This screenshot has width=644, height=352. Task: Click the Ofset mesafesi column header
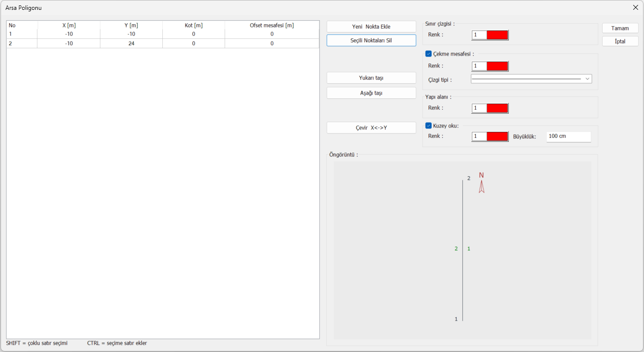tap(272, 25)
